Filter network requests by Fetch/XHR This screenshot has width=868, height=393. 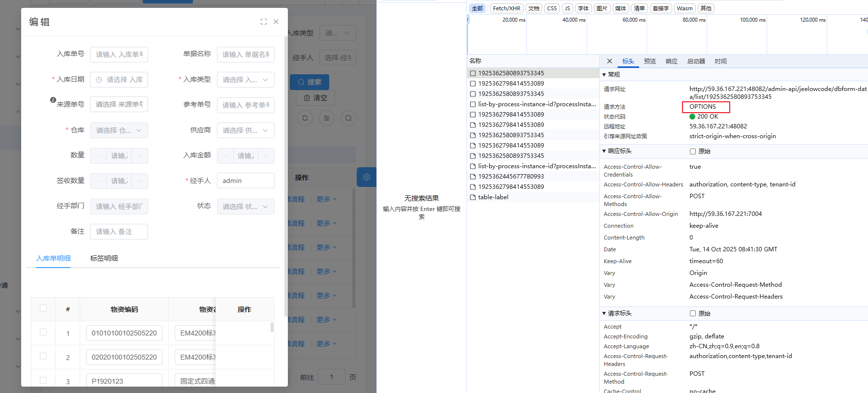coord(506,8)
